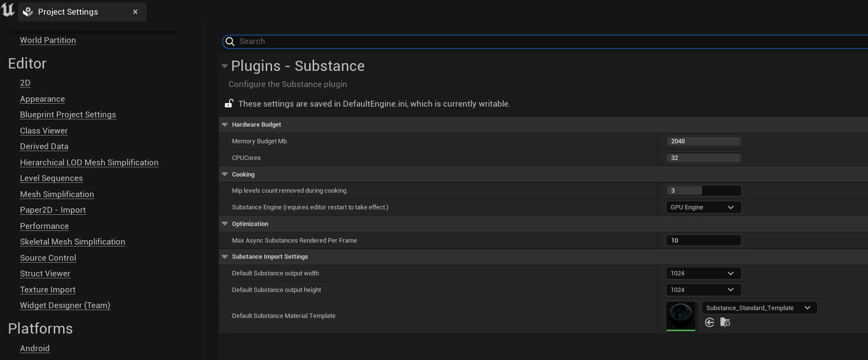Click the Max Async Substances Rendered Per Frame label
This screenshot has height=360, width=868.
click(295, 241)
